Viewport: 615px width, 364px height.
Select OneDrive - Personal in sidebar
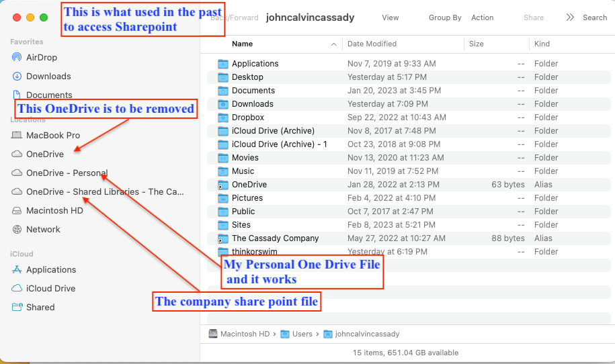[67, 173]
